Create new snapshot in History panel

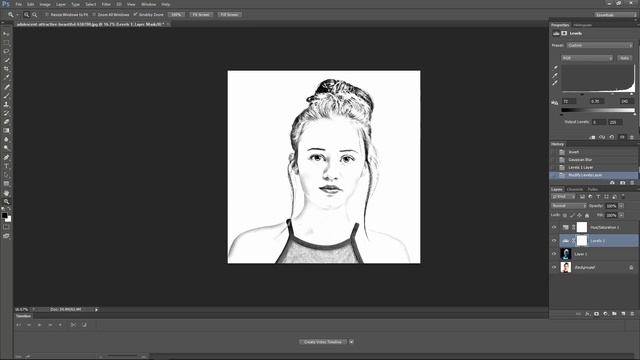(622, 183)
